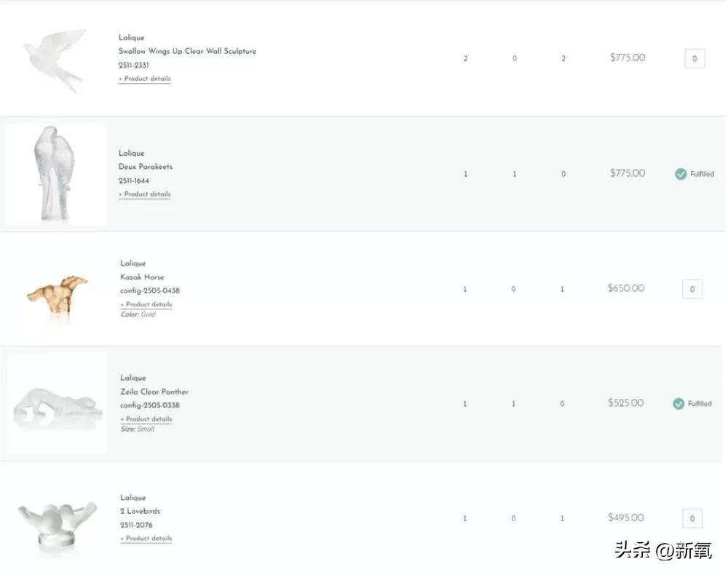Open Zeila Clear Panther product image

click(x=57, y=405)
